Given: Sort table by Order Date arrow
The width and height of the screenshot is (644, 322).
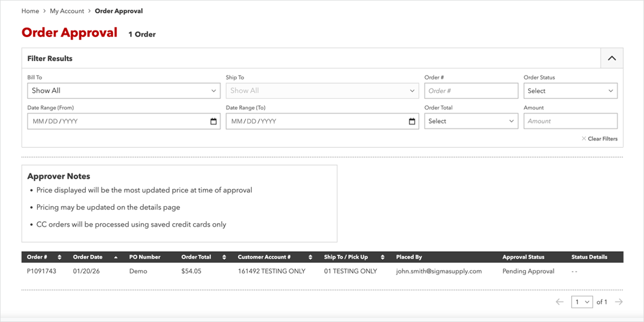Looking at the screenshot, I should [115, 257].
